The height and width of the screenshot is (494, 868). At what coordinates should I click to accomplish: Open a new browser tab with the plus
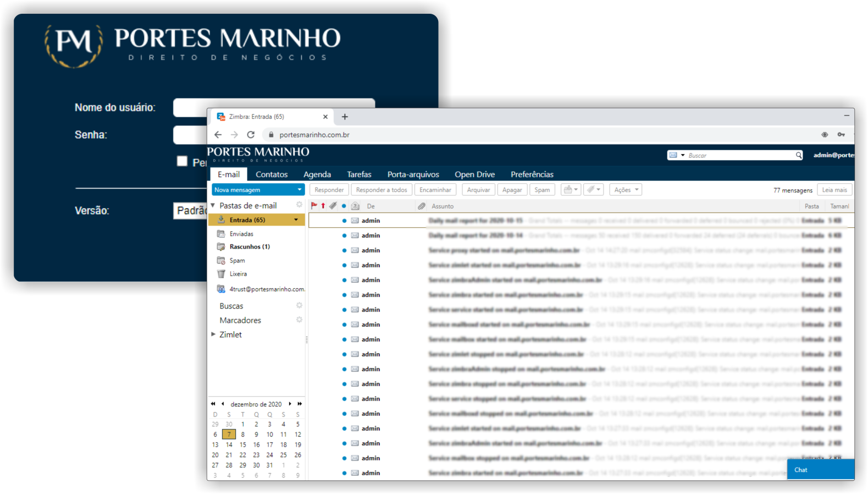click(345, 117)
